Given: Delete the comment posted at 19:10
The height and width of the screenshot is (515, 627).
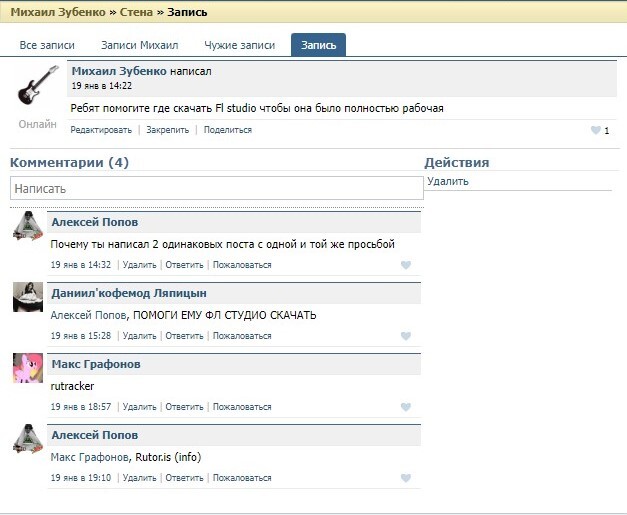Looking at the screenshot, I should (x=139, y=478).
